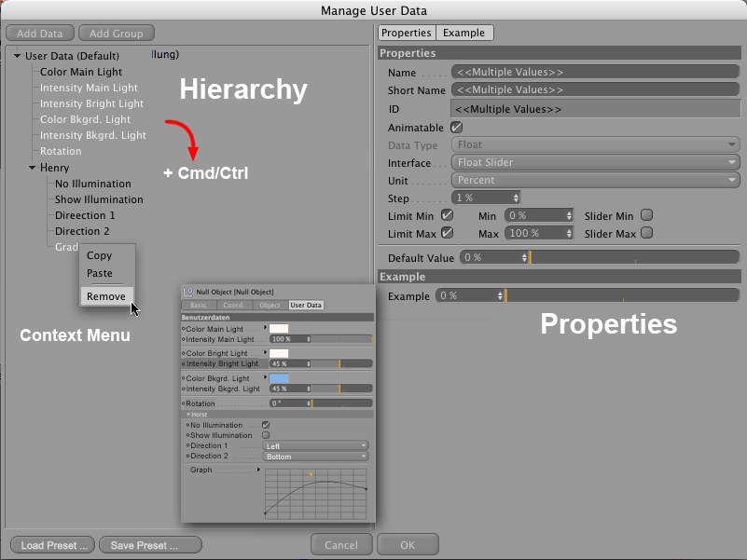Viewport: 747px width, 560px height.
Task: Select Copy in the context menu
Action: pyautogui.click(x=99, y=255)
